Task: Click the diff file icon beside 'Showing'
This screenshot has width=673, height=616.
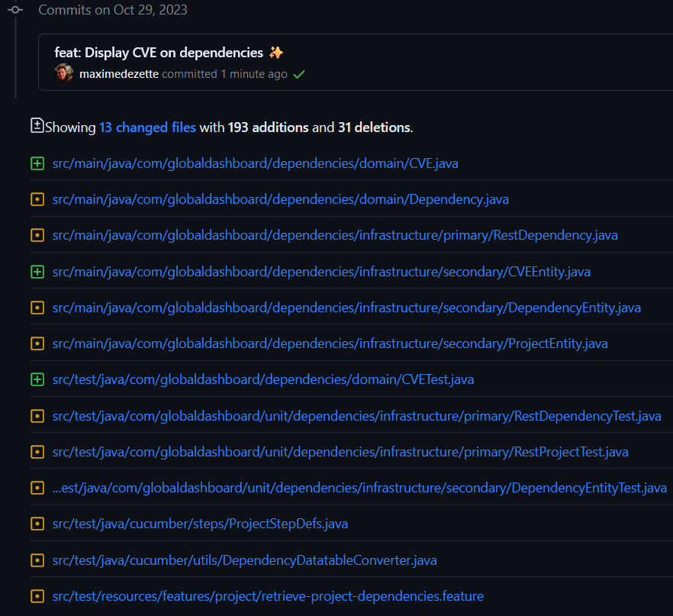Action: click(x=37, y=125)
